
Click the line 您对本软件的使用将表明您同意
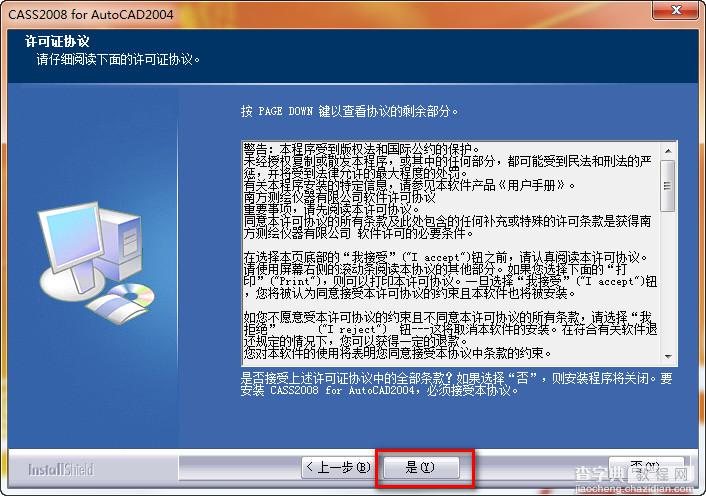(398, 353)
